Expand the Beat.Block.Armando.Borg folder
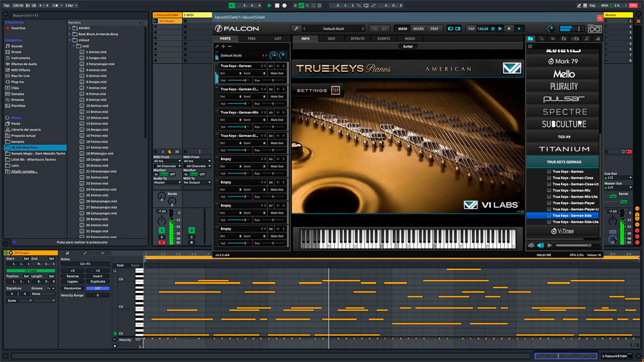 (x=70, y=34)
